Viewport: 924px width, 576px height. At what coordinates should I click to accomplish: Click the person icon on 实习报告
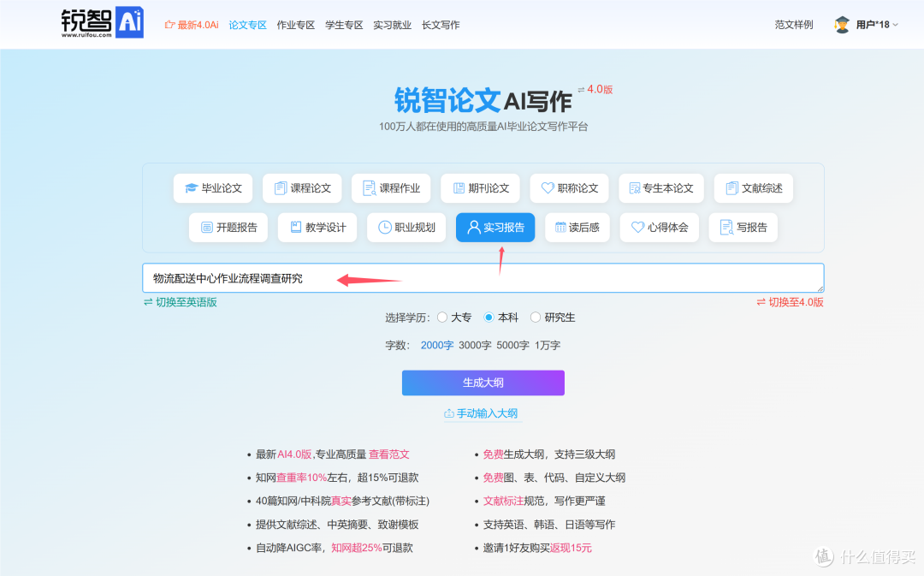pyautogui.click(x=474, y=228)
